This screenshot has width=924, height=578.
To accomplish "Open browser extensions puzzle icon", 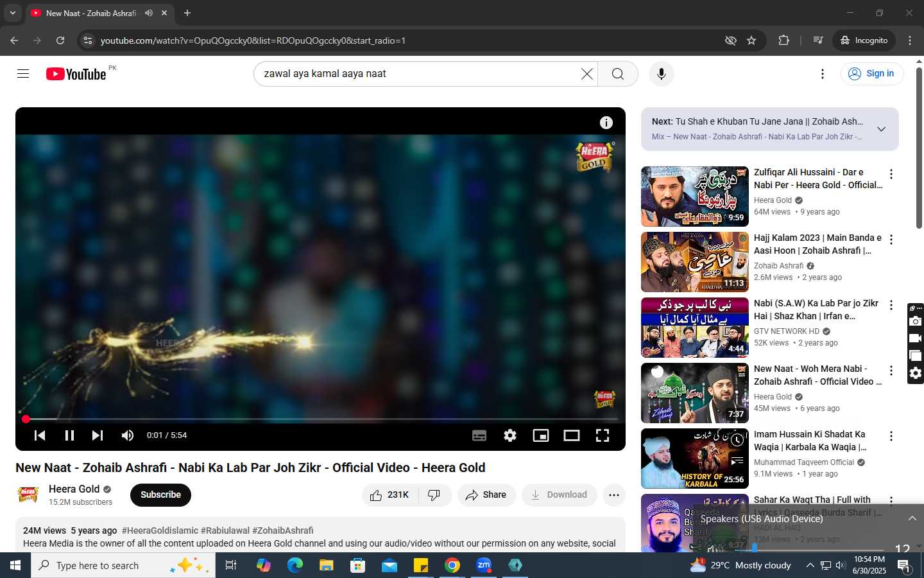I will [783, 40].
